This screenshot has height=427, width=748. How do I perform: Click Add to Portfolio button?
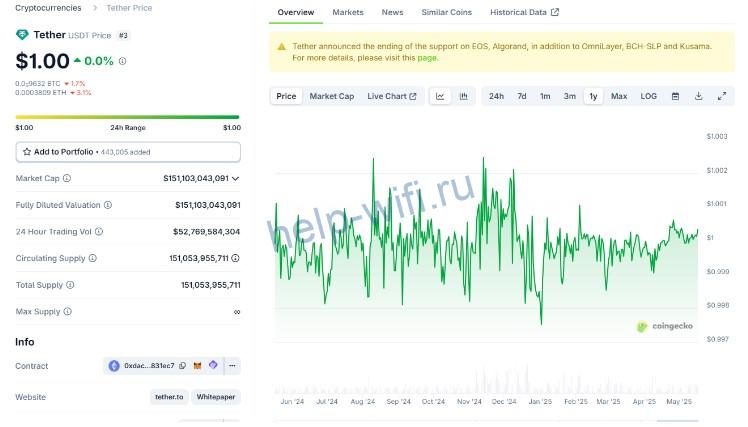tap(128, 152)
